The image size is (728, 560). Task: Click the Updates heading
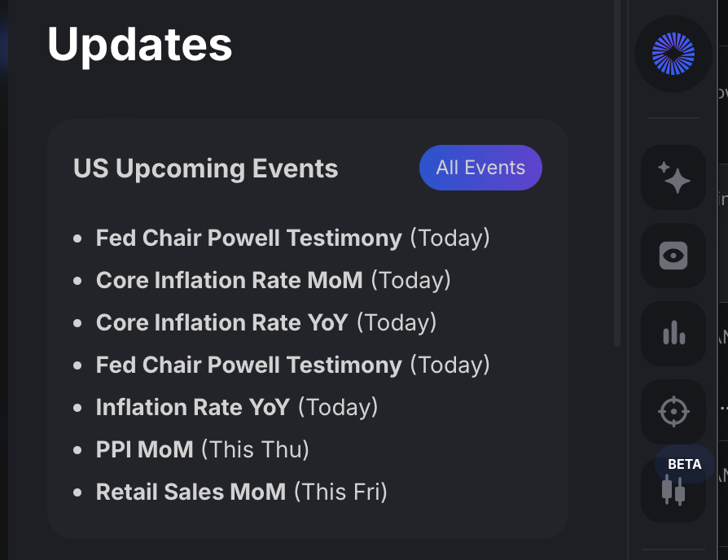(x=139, y=45)
